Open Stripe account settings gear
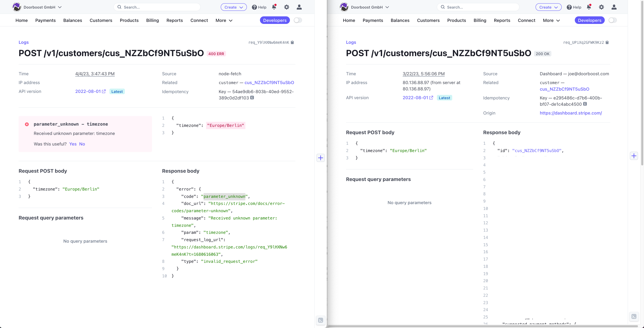 [x=286, y=7]
